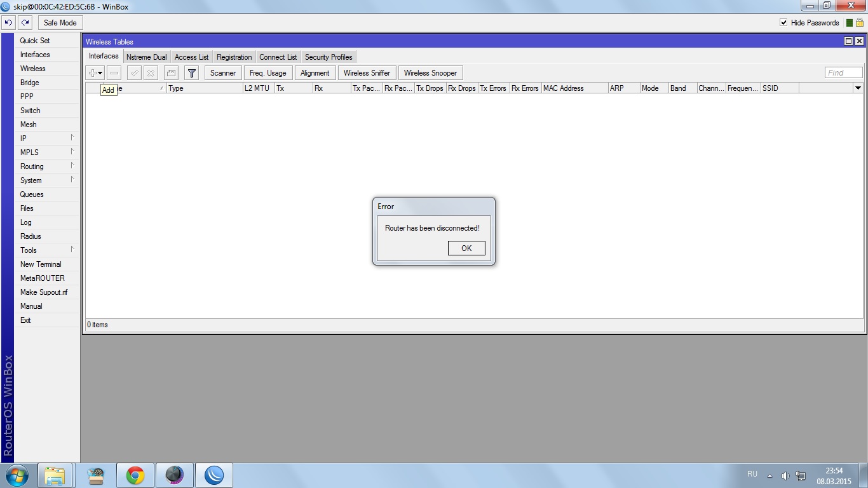Viewport: 868px width, 488px height.
Task: Switch to the Nstreme Dual tab
Action: [146, 57]
